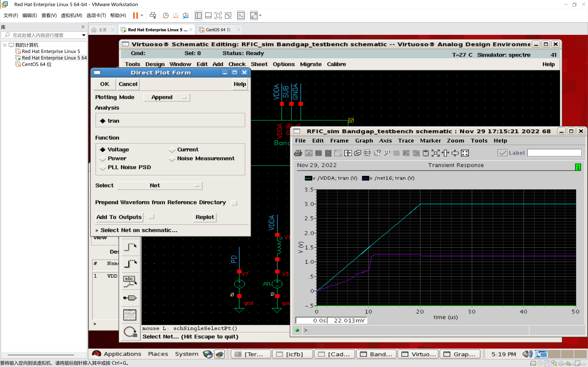Check Prepend Waveform from Reference Directory box
The image size is (588, 367).
234,203
